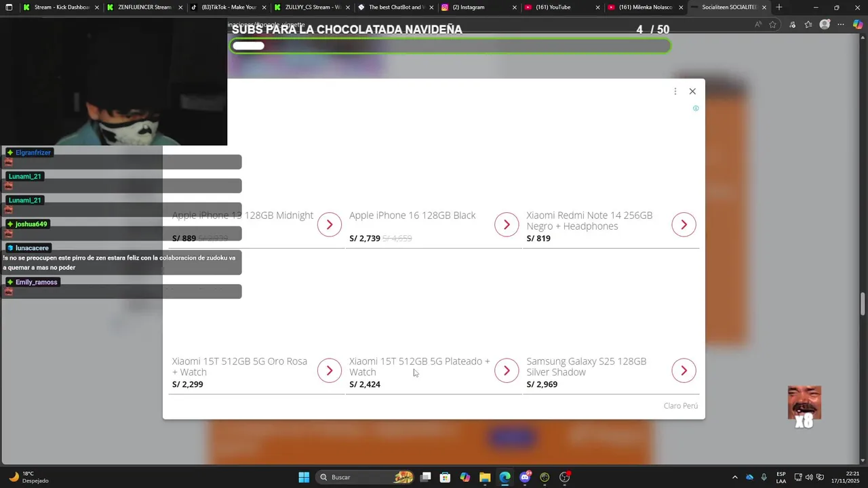Open Edge settings and more menu
This screenshot has height=488, width=868.
point(841,24)
